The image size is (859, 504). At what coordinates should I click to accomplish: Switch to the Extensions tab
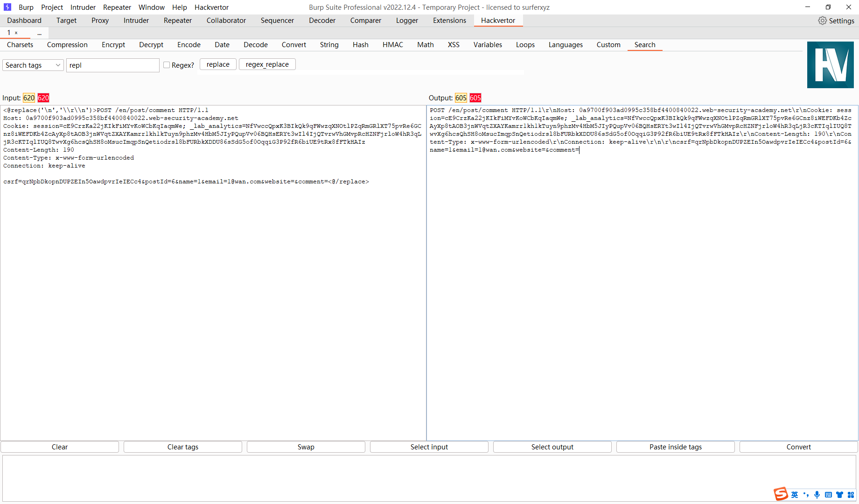(449, 21)
